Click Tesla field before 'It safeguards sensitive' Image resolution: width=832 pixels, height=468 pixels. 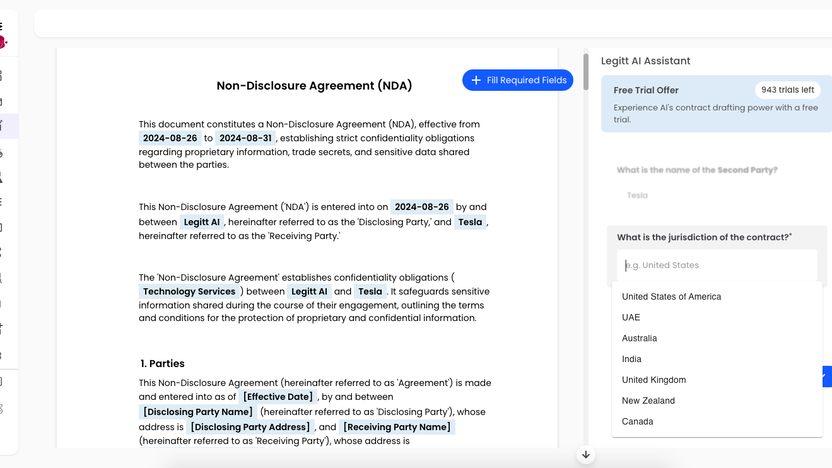pyautogui.click(x=370, y=291)
